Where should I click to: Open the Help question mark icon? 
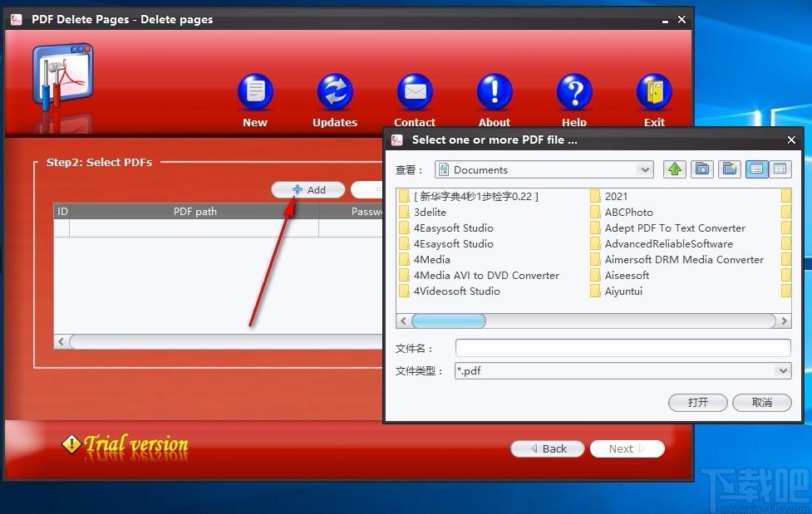574,92
